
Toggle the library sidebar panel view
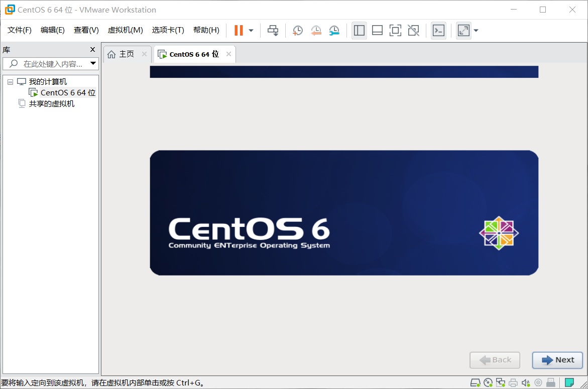[x=359, y=30]
